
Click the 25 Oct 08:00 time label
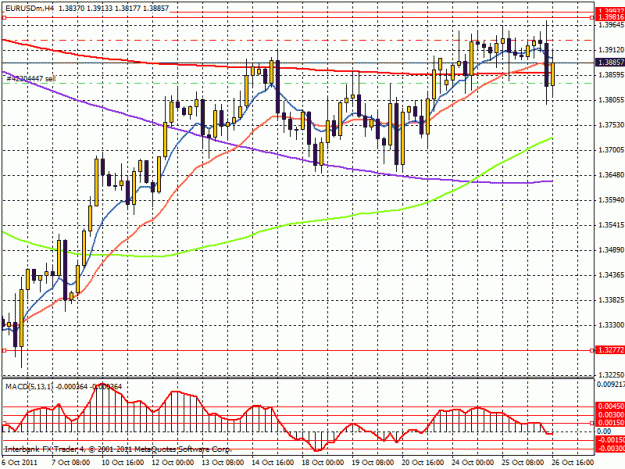click(x=523, y=462)
